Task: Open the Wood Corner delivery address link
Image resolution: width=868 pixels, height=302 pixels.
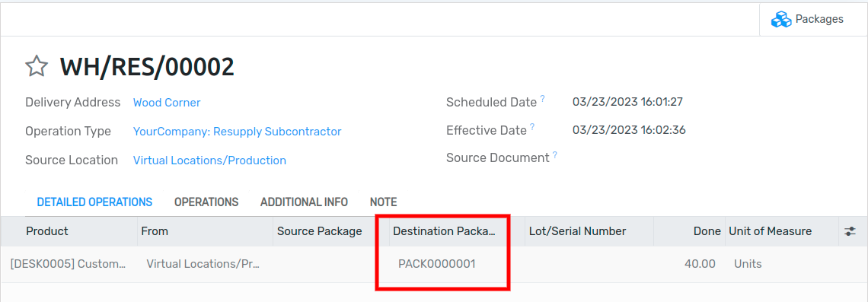Action: coord(167,103)
